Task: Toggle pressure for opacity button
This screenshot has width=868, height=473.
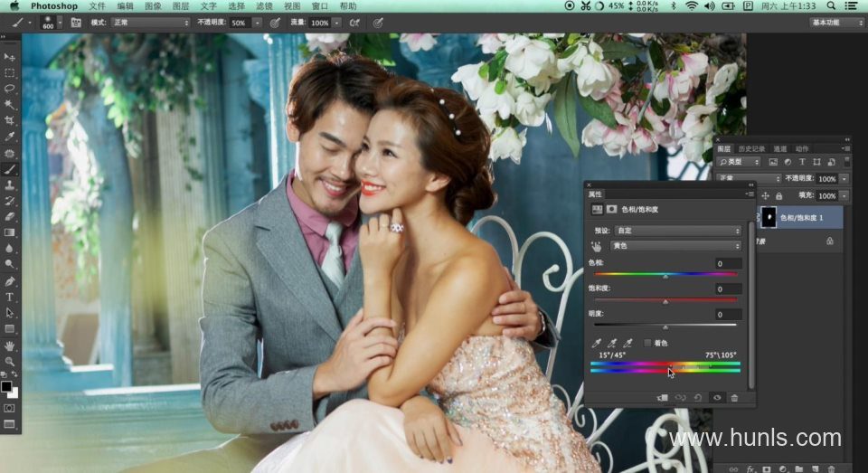Action: click(275, 23)
